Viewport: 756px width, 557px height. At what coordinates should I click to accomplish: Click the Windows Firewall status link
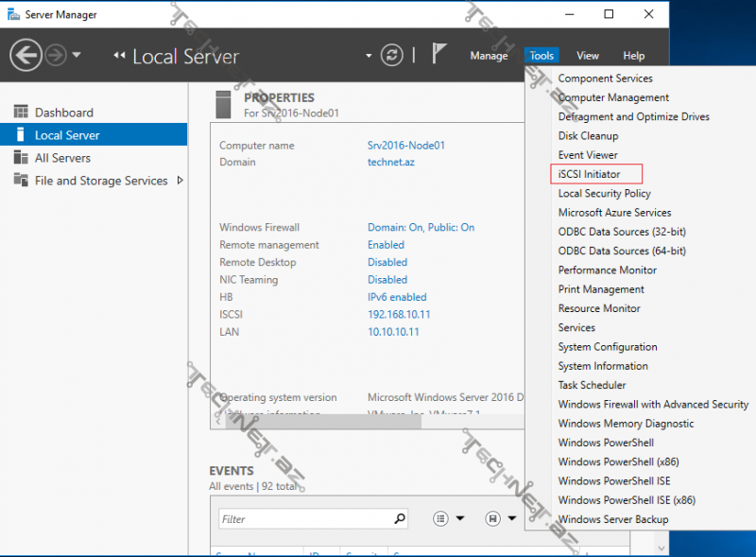pyautogui.click(x=421, y=228)
